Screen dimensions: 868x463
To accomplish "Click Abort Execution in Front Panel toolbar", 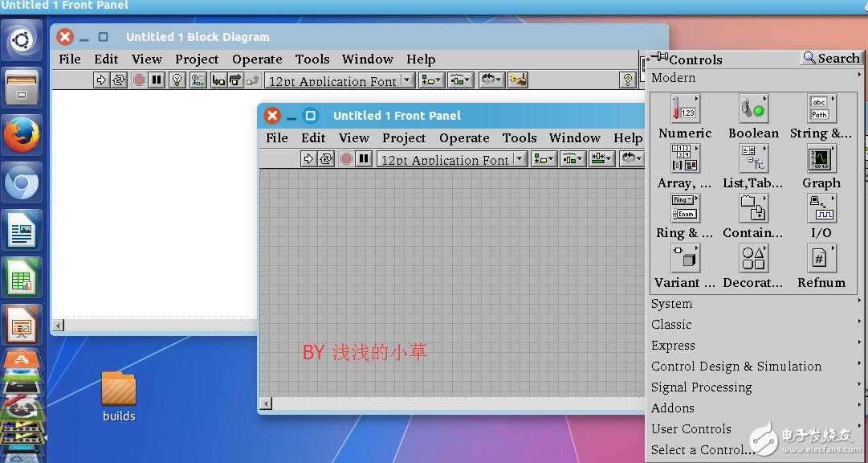I will [x=347, y=159].
